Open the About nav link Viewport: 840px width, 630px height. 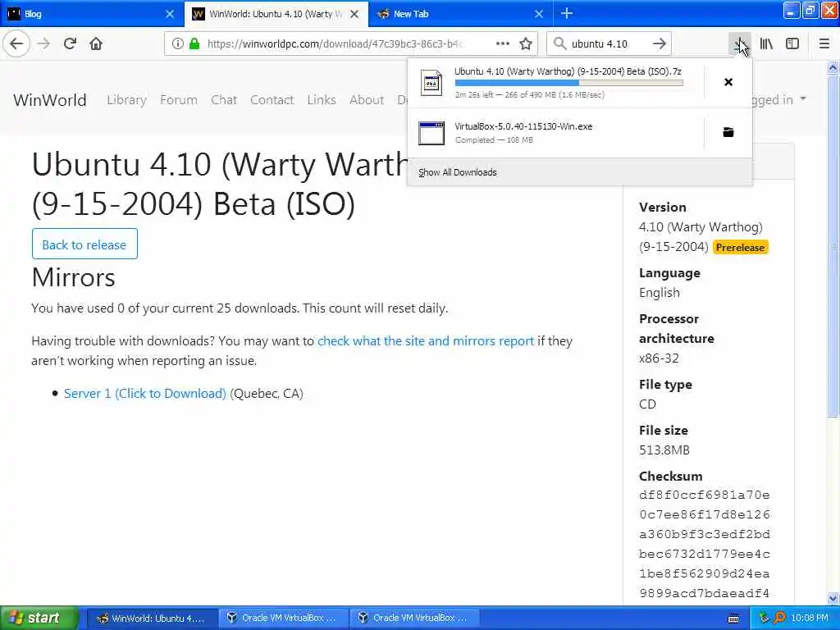coord(367,99)
